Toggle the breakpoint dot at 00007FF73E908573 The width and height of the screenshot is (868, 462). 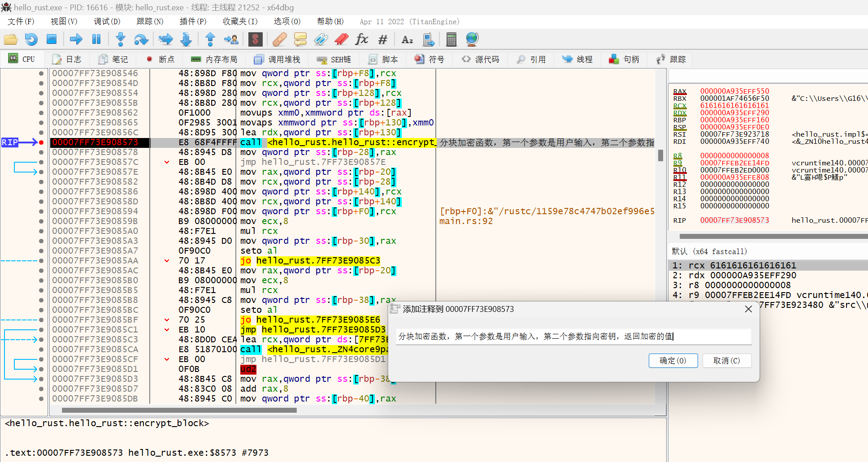[x=41, y=142]
